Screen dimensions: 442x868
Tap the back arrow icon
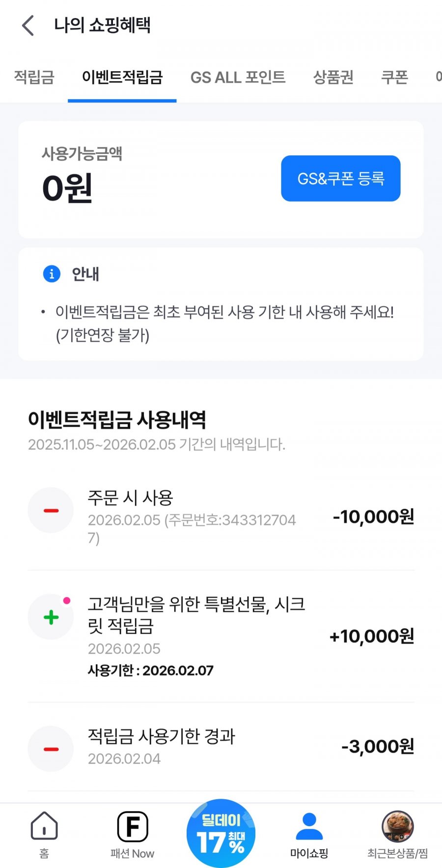tap(28, 26)
